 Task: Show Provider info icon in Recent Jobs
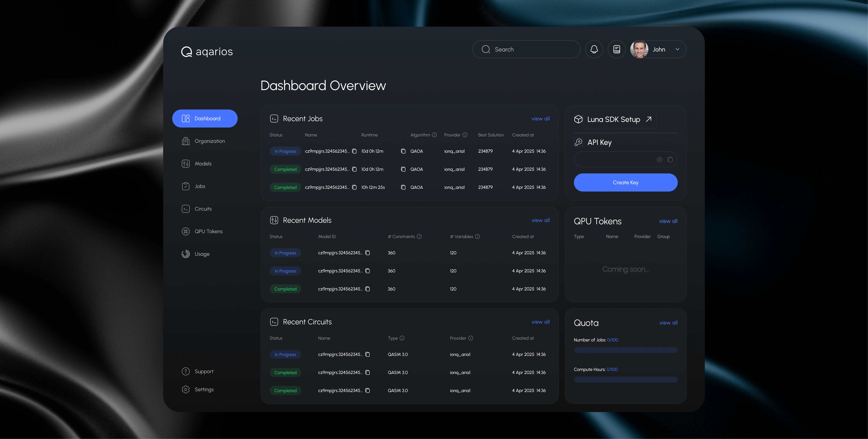click(465, 135)
